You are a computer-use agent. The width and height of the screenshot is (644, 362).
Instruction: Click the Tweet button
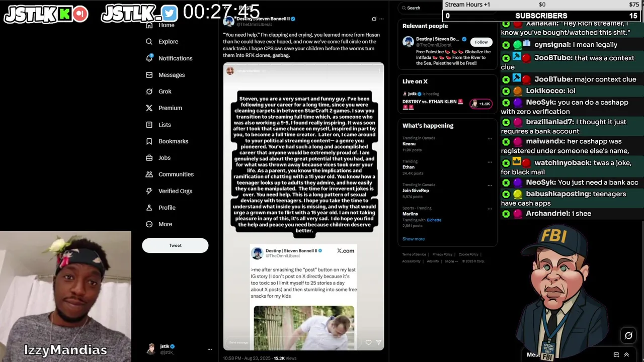[x=175, y=245]
